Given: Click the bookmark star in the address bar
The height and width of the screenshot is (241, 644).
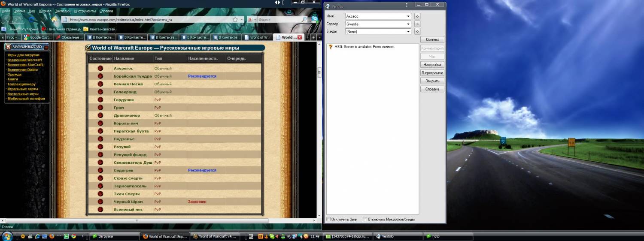Looking at the screenshot, I should point(235,19).
